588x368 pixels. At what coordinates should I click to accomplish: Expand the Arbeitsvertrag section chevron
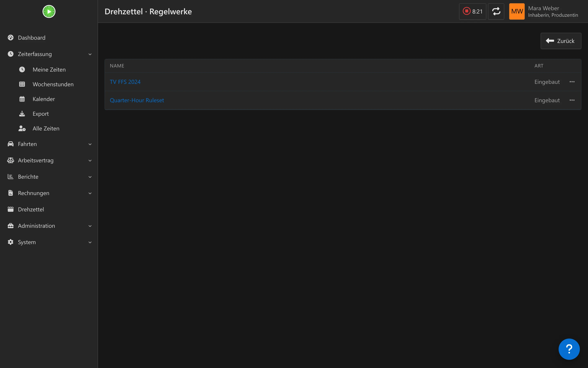click(90, 161)
